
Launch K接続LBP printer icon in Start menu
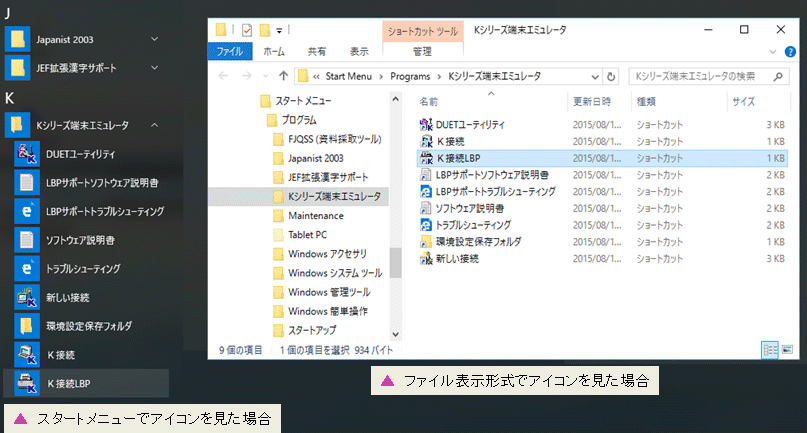pyautogui.click(x=27, y=384)
